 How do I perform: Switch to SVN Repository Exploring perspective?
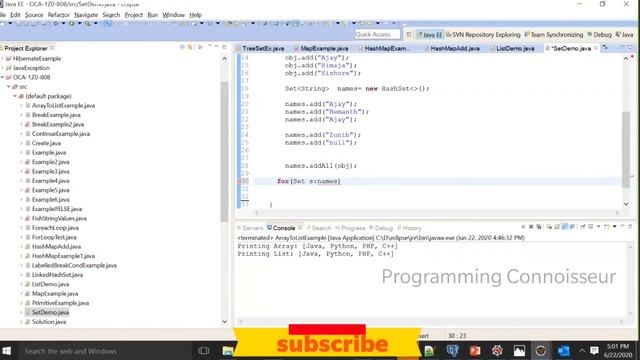coord(483,35)
